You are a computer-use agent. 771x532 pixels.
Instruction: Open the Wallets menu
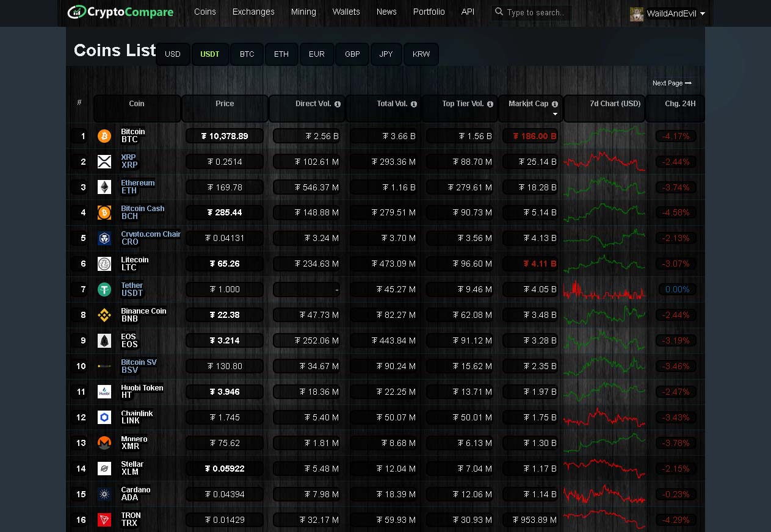coord(346,12)
